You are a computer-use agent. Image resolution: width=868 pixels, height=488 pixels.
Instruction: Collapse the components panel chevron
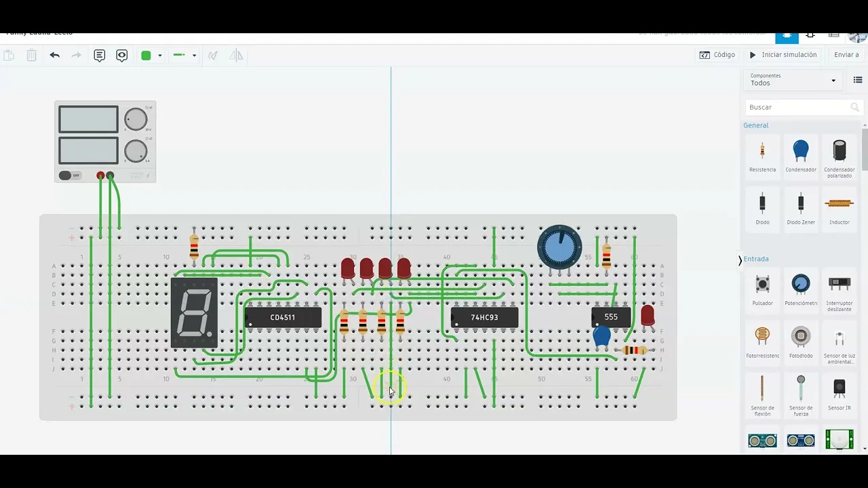pos(740,260)
